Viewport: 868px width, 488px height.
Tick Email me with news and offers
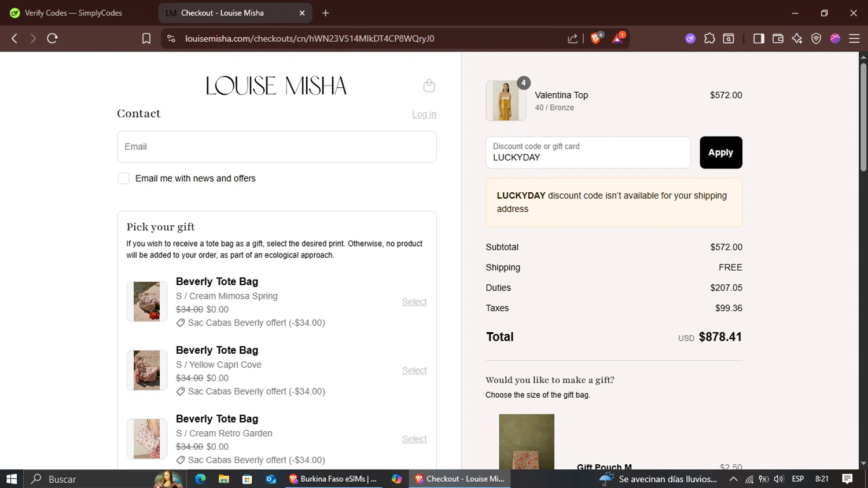tap(123, 178)
